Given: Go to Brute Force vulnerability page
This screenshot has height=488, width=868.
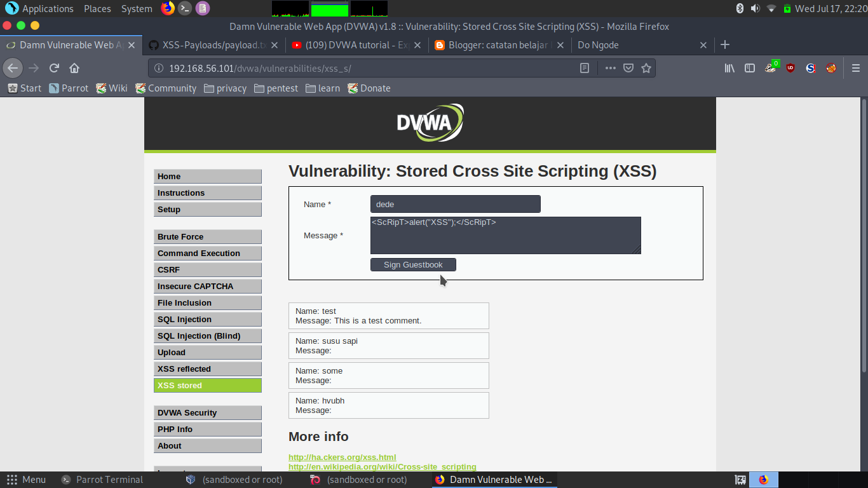Looking at the screenshot, I should coord(208,237).
